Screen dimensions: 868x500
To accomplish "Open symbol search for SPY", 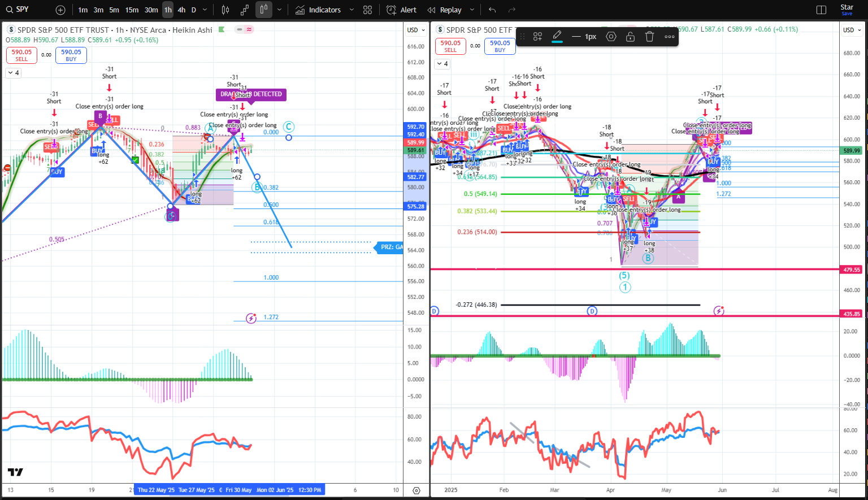I will pyautogui.click(x=17, y=10).
